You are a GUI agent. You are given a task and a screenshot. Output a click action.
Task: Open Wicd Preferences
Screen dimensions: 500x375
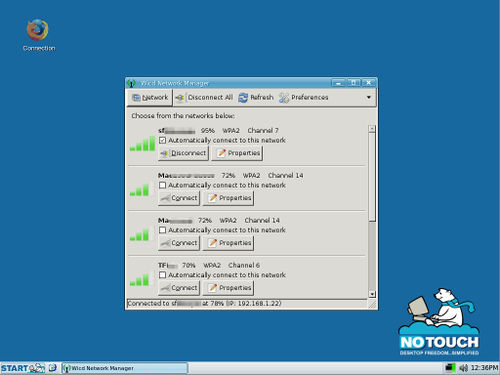pos(304,98)
